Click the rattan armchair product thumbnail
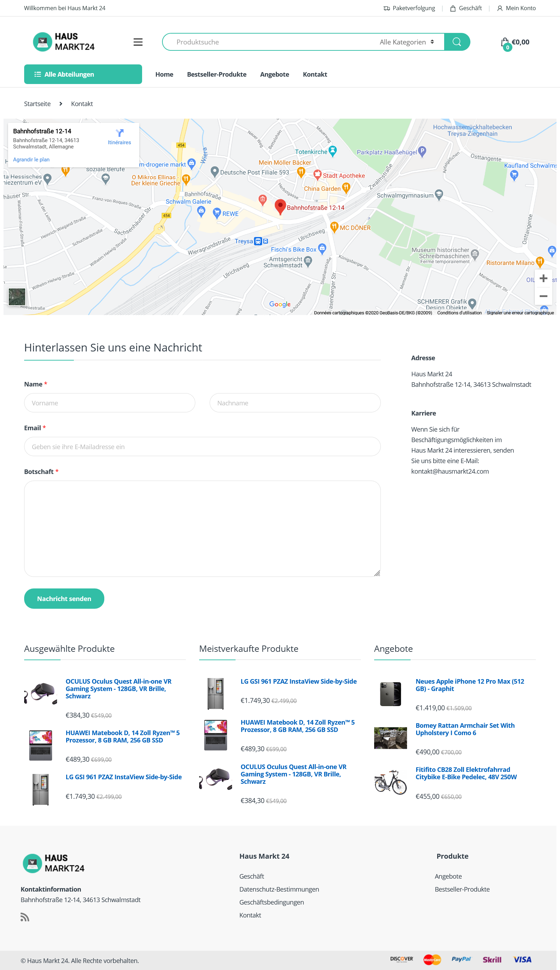Image resolution: width=560 pixels, height=970 pixels. pyautogui.click(x=390, y=738)
